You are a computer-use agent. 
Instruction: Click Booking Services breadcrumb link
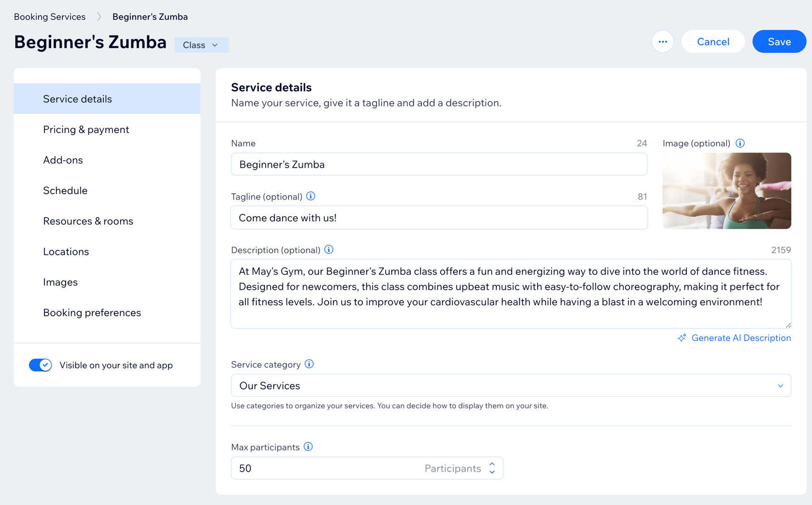pos(50,17)
